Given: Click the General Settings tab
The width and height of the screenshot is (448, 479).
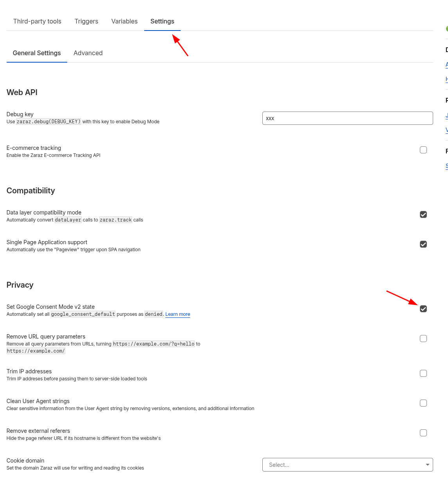Looking at the screenshot, I should click(x=37, y=53).
